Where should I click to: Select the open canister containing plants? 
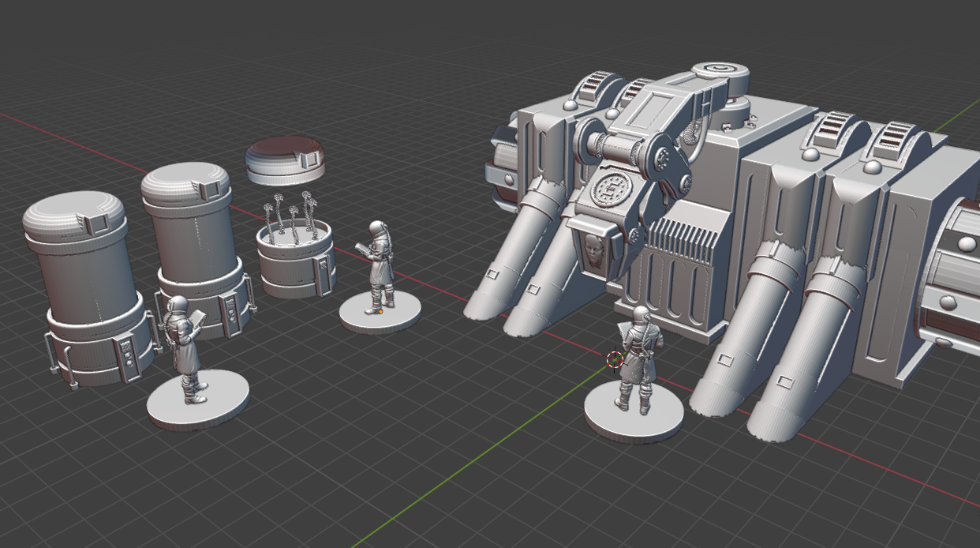[297, 258]
